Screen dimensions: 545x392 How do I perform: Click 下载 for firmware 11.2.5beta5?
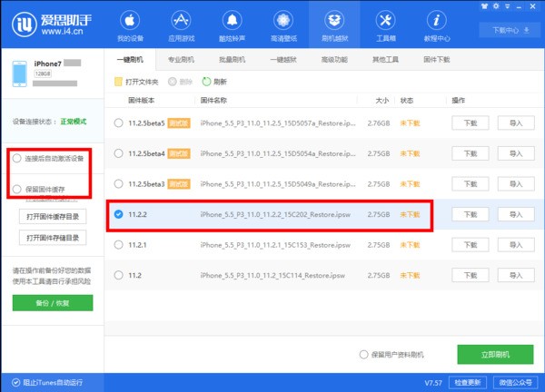tap(470, 123)
